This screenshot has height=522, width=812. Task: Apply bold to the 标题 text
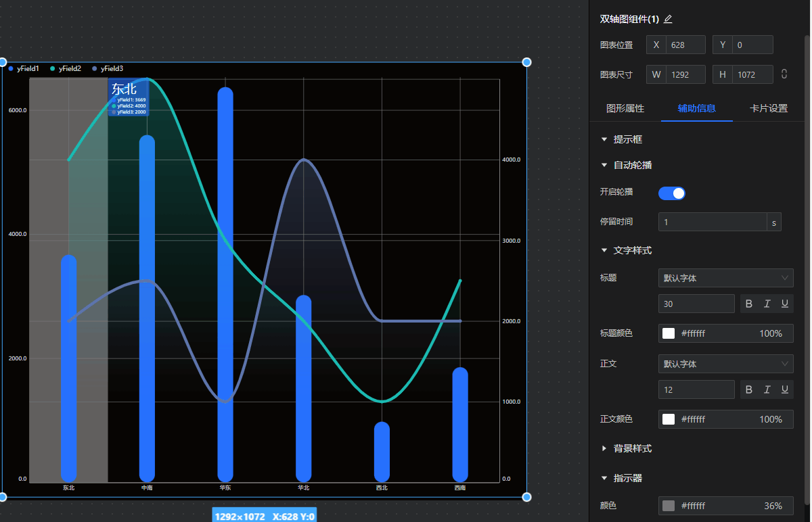[748, 304]
